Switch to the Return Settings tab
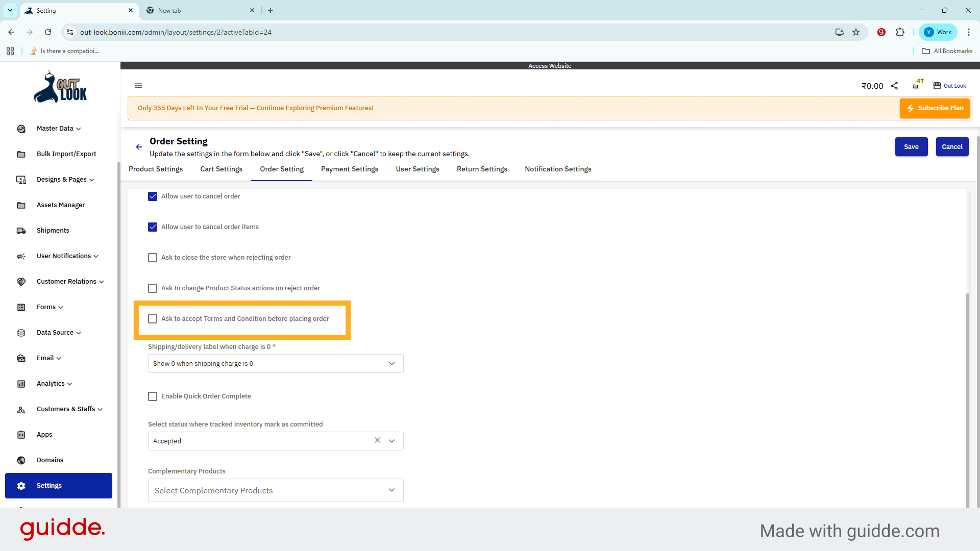 coord(482,169)
